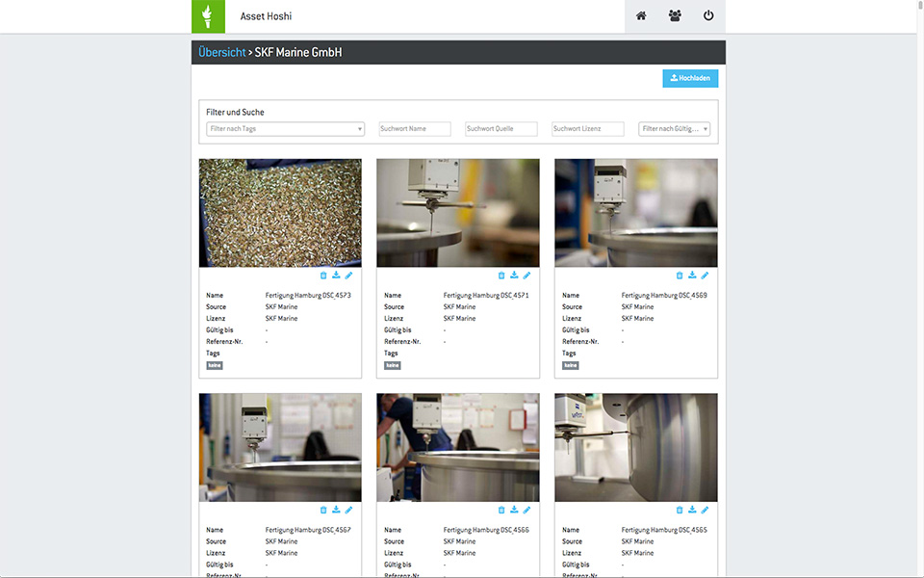Edit the Fertigung Hamburg DSC_4569 asset
924x578 pixels.
[705, 276]
